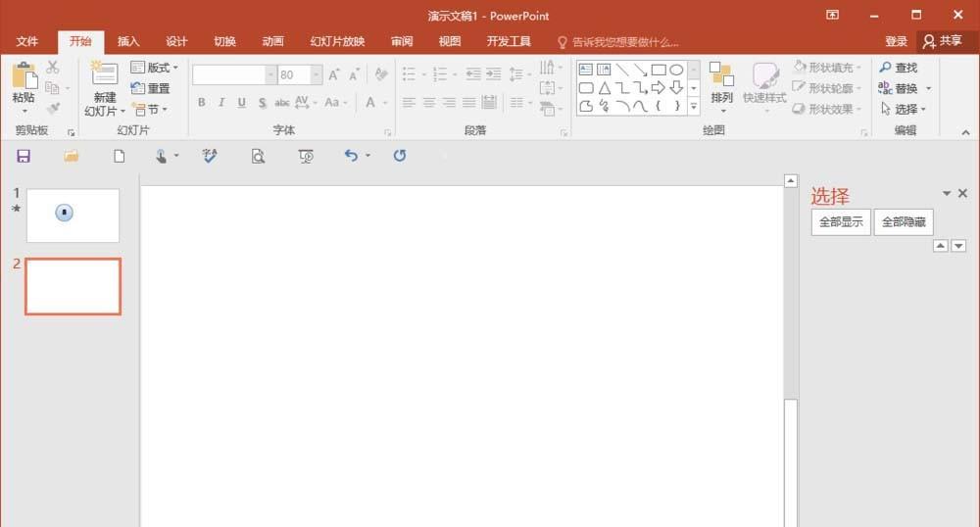
Task: Switch to the 插入 ribbon tab
Action: coord(128,41)
